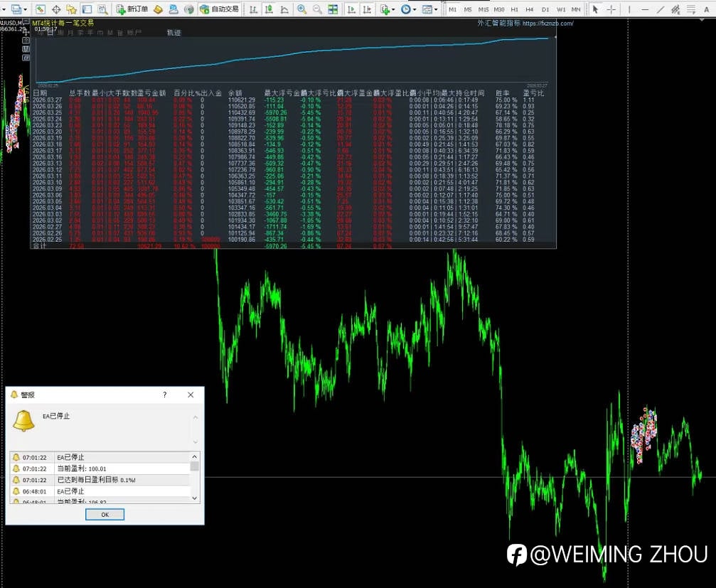
Task: Tile chart windows with grid icon
Action: click(x=333, y=9)
